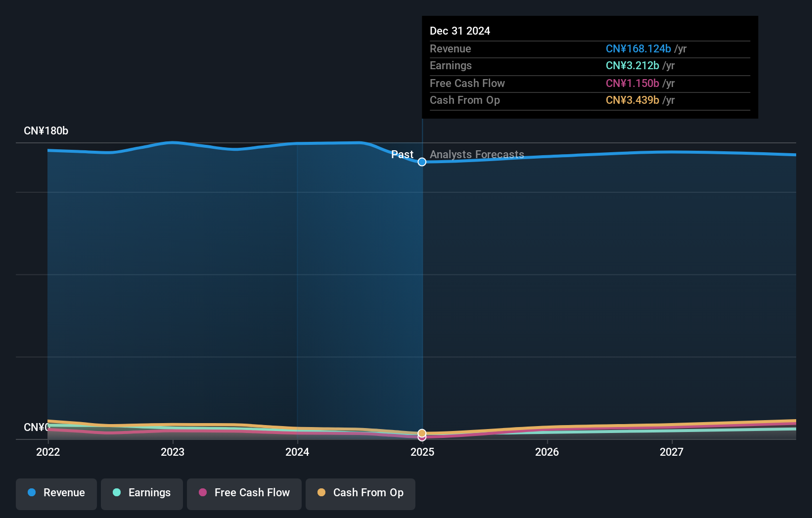Expand the Dec 31 2024 tooltip details
Screen dimensions: 812x518
coord(460,30)
